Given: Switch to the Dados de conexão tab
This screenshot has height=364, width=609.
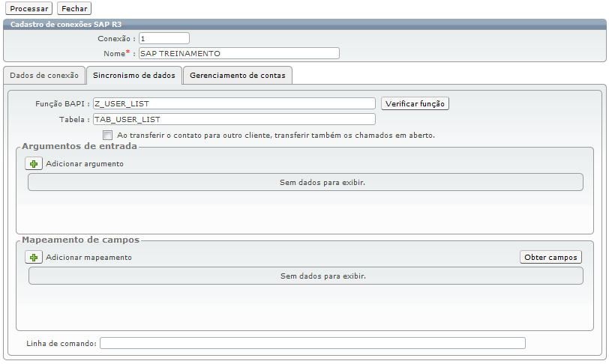Looking at the screenshot, I should point(44,76).
